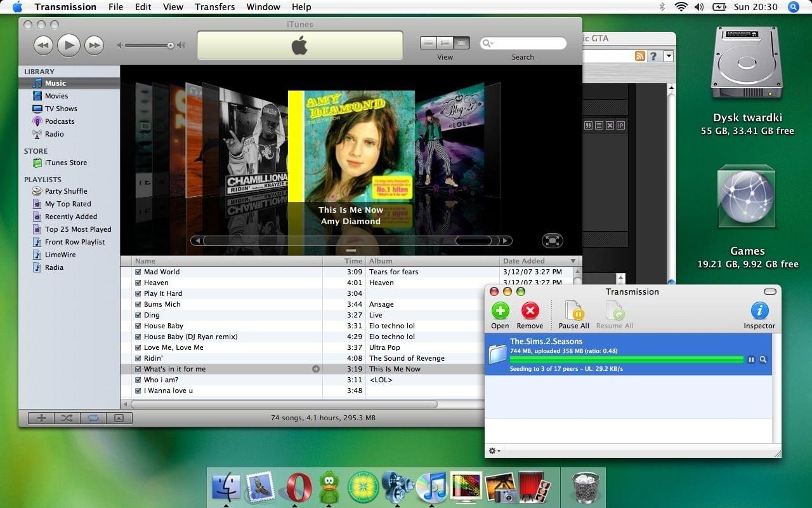The height and width of the screenshot is (508, 812).
Task: Open the View menu
Action: tap(173, 7)
